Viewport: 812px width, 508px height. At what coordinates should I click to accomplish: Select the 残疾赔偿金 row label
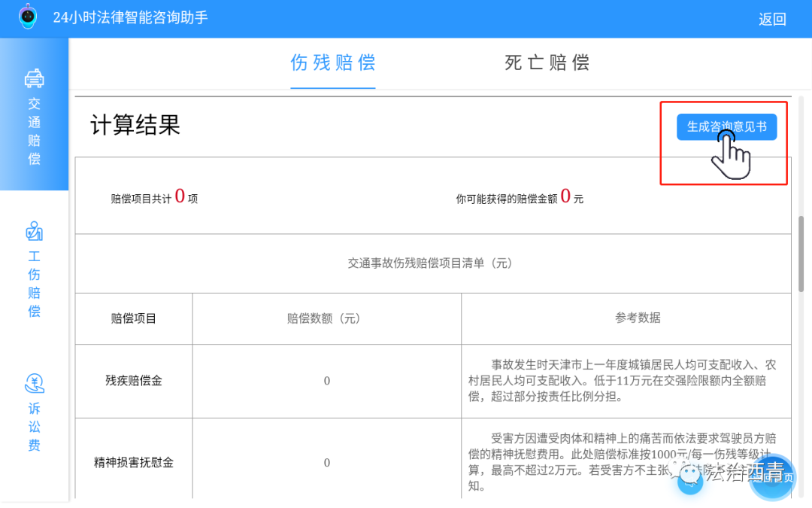point(133,381)
